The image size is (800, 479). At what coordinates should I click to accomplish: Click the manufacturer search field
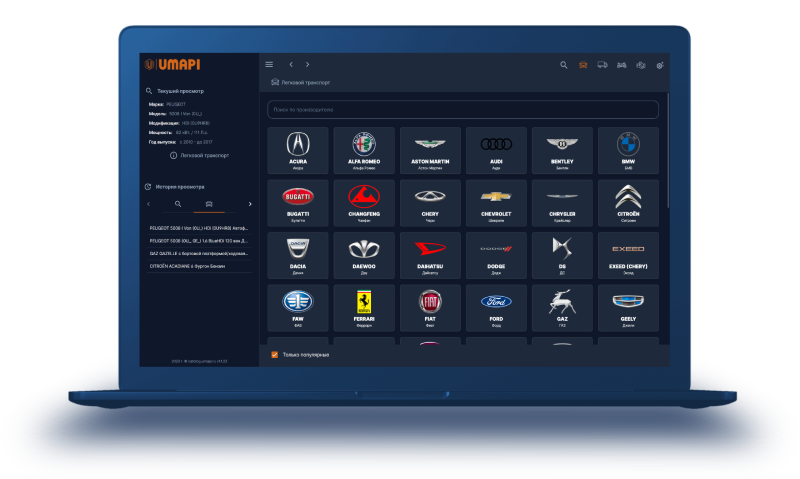point(463,110)
